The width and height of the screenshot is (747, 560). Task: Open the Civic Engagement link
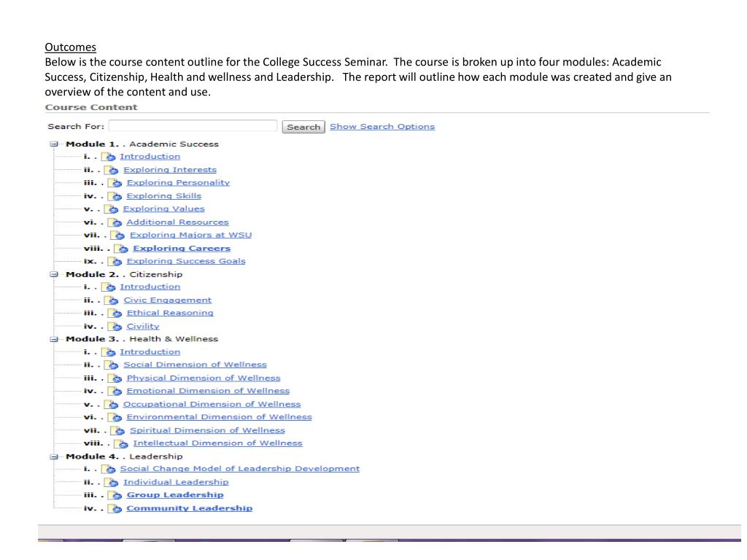pyautogui.click(x=168, y=300)
